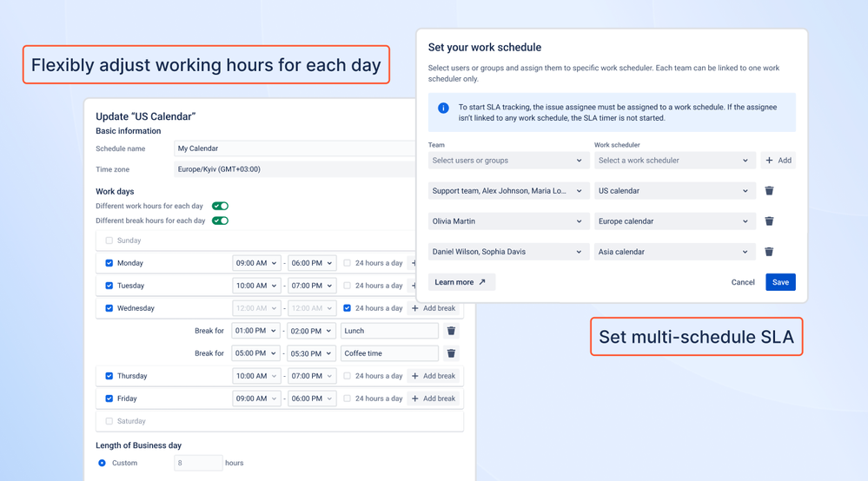
Task: Open Monday start time 09:00 AM dropdown
Action: click(x=256, y=263)
